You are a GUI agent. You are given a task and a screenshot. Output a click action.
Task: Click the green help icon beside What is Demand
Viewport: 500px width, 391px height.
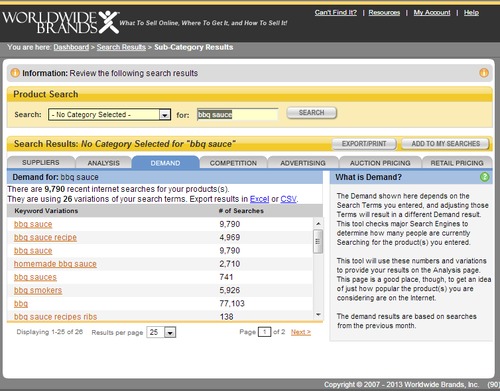pos(485,177)
